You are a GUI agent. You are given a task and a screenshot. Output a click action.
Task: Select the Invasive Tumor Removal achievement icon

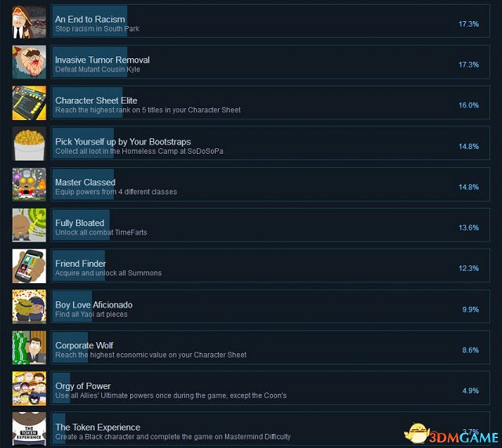(x=29, y=62)
